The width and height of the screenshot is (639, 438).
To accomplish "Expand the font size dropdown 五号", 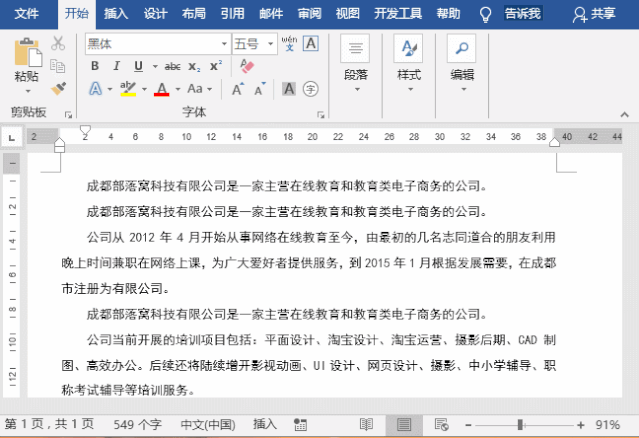I will point(268,44).
